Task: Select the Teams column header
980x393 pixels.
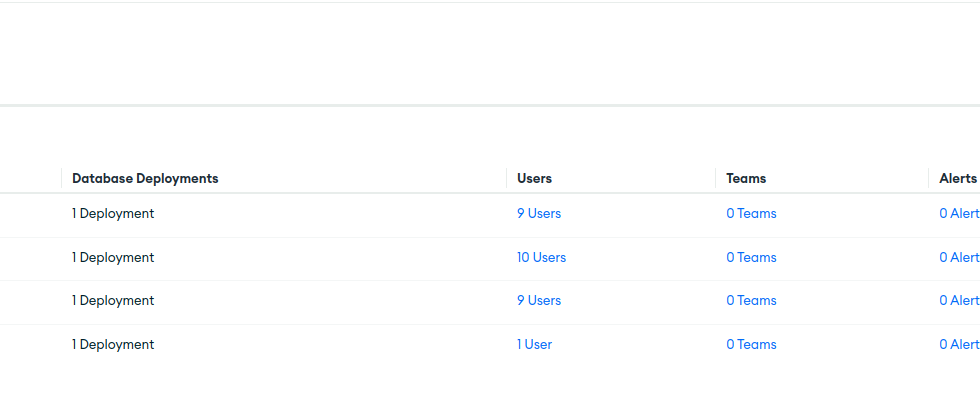Action: (746, 178)
